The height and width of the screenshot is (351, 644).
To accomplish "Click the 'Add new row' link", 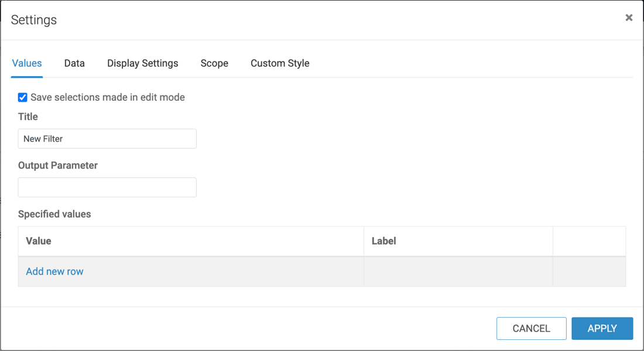I will (x=54, y=271).
